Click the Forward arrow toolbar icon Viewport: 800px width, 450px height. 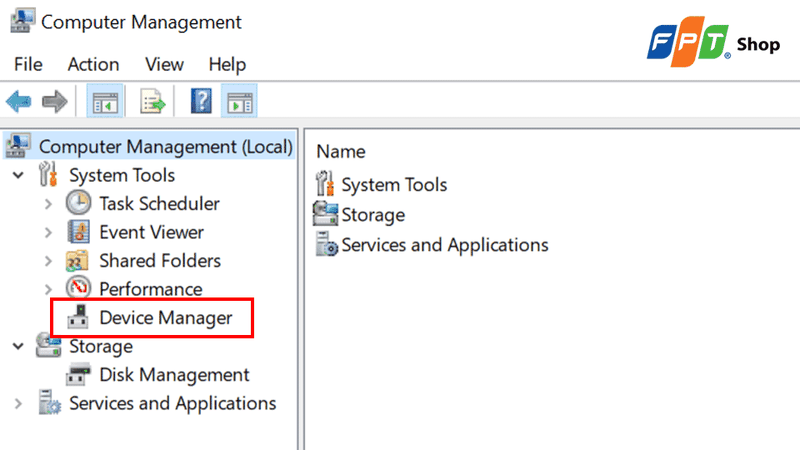click(55, 101)
